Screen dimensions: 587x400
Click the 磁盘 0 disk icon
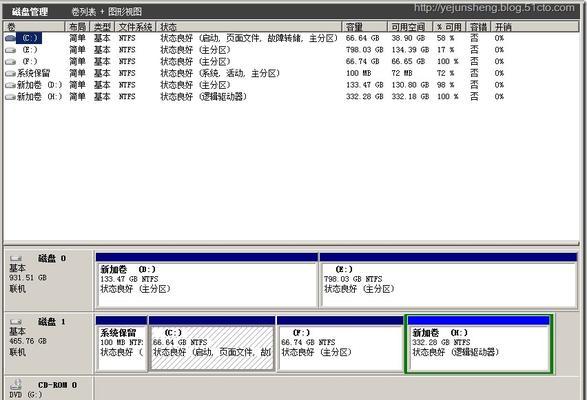16,258
